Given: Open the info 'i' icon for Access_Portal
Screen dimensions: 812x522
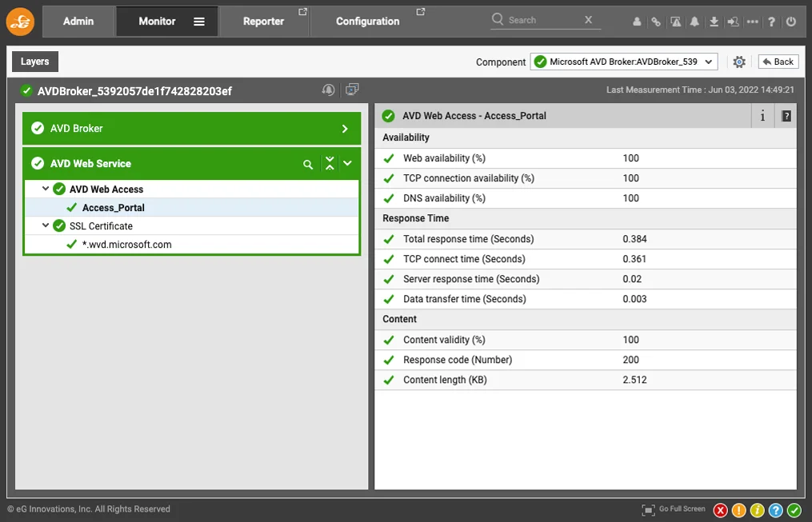Looking at the screenshot, I should point(762,116).
